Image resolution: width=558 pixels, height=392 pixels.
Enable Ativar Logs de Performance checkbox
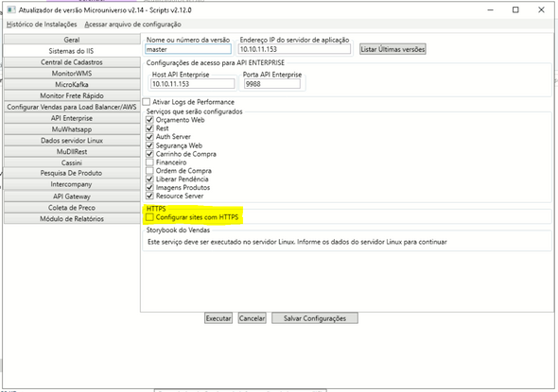[x=147, y=102]
